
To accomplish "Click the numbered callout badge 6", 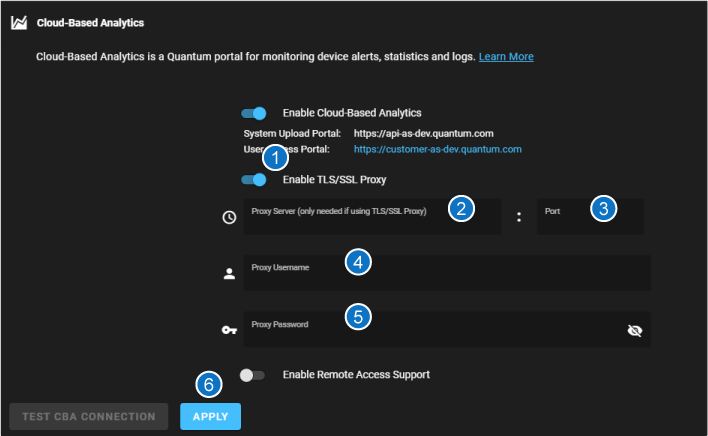I will pyautogui.click(x=207, y=384).
